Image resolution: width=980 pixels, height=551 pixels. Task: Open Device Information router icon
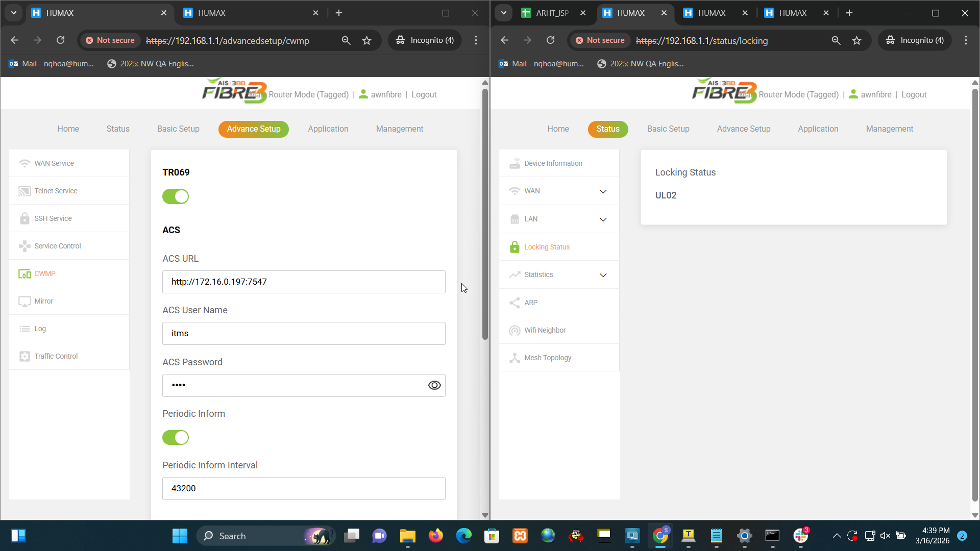point(514,163)
